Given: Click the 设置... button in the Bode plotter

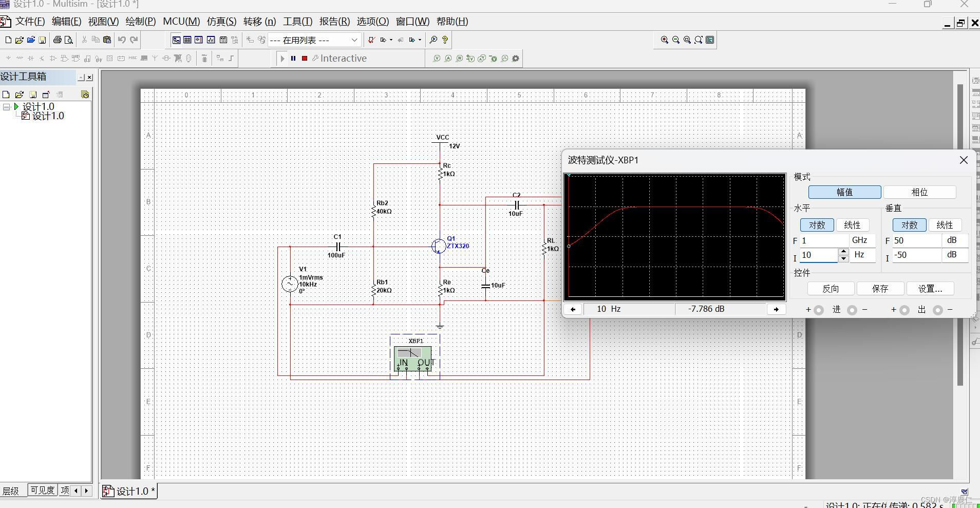Looking at the screenshot, I should coord(930,288).
